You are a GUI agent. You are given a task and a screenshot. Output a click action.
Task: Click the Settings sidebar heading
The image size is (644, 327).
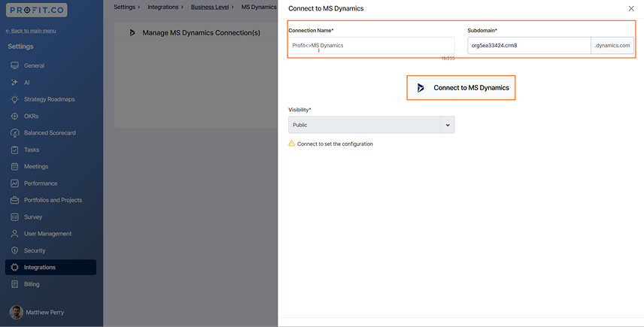pos(20,47)
